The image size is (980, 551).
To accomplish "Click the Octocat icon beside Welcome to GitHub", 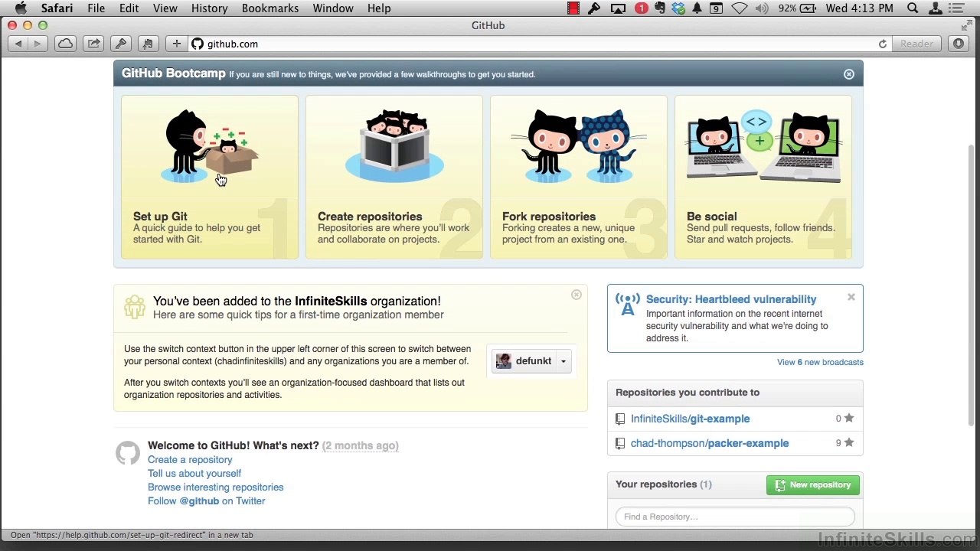I will click(x=128, y=452).
